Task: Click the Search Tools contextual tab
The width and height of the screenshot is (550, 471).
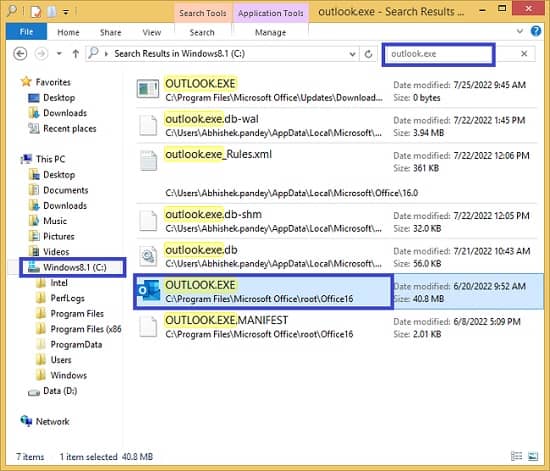Action: click(203, 13)
